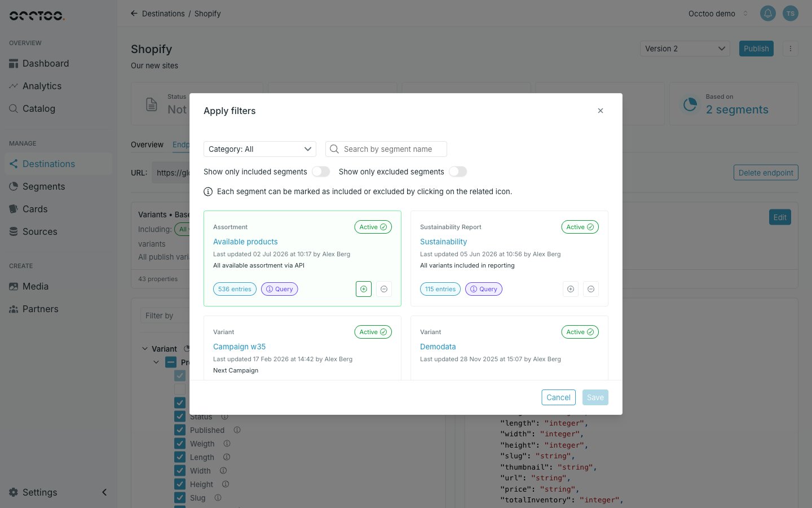The image size is (812, 508).
Task: Open the Campaign w35 segment link
Action: point(239,347)
